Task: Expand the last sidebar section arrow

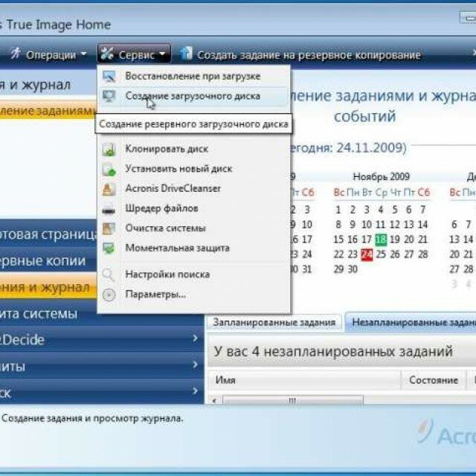Action: click(x=196, y=390)
